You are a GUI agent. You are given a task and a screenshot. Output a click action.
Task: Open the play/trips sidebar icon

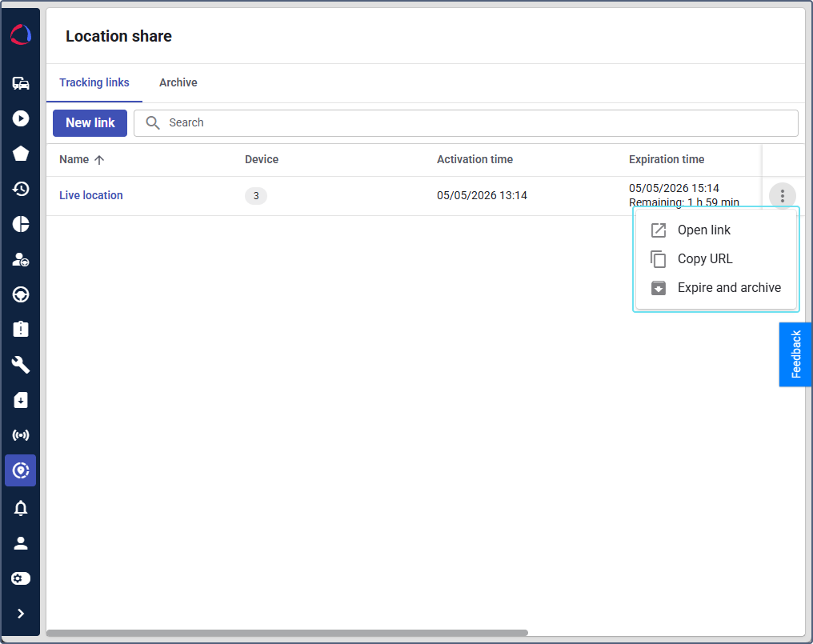21,118
